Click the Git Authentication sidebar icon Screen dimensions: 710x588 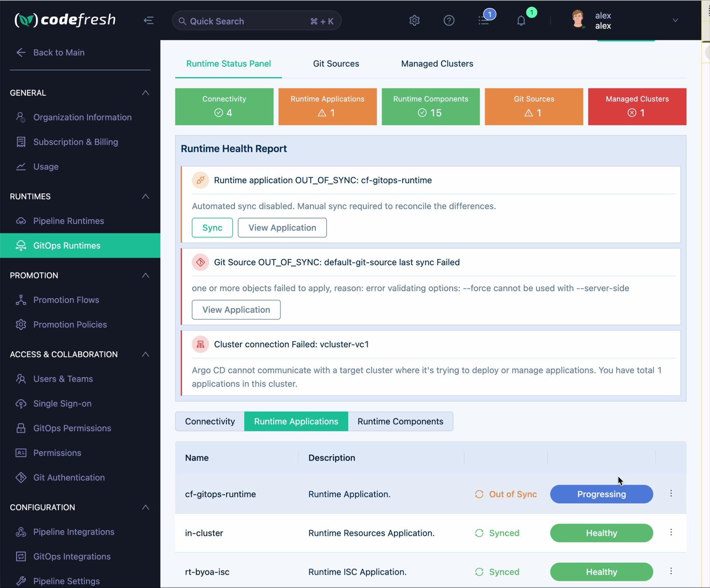click(x=21, y=477)
